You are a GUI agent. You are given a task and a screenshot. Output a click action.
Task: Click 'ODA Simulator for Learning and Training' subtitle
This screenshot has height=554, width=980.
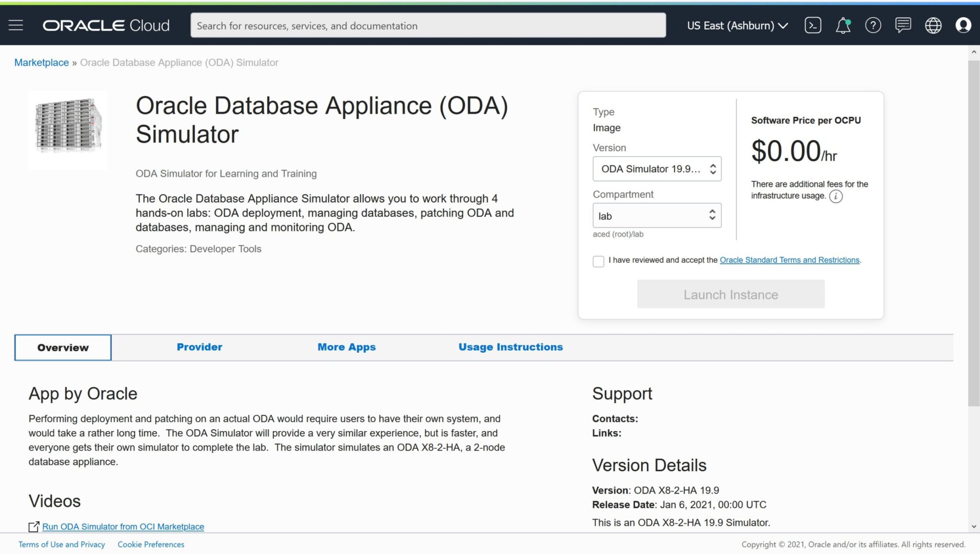coord(226,174)
